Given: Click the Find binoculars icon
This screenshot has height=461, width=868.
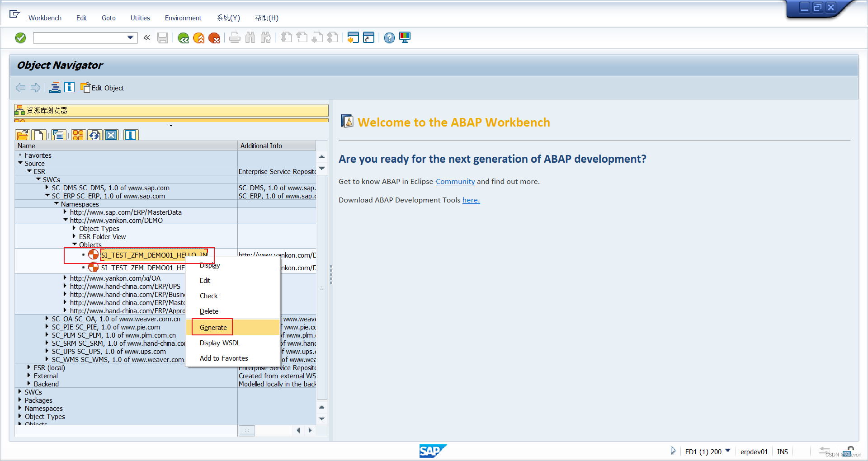Looking at the screenshot, I should (250, 38).
